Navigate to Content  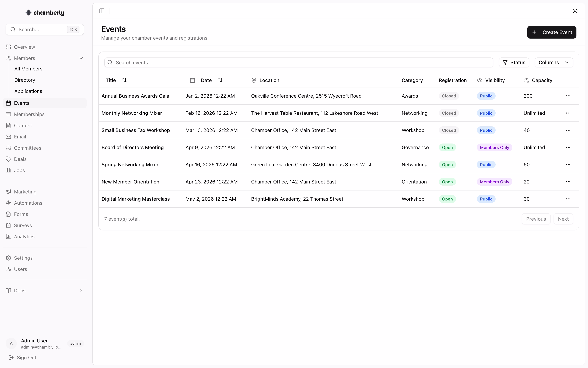pos(45,126)
